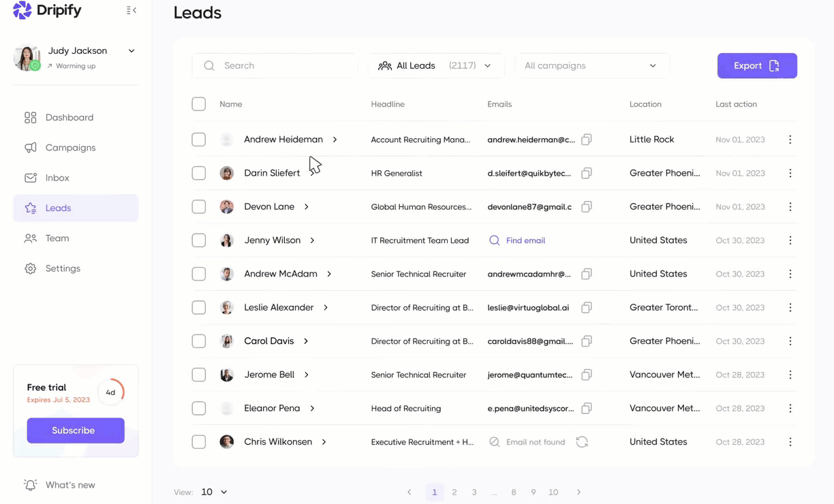The image size is (834, 504).
Task: Copy Andrew Heideman's email address
Action: coord(587,140)
